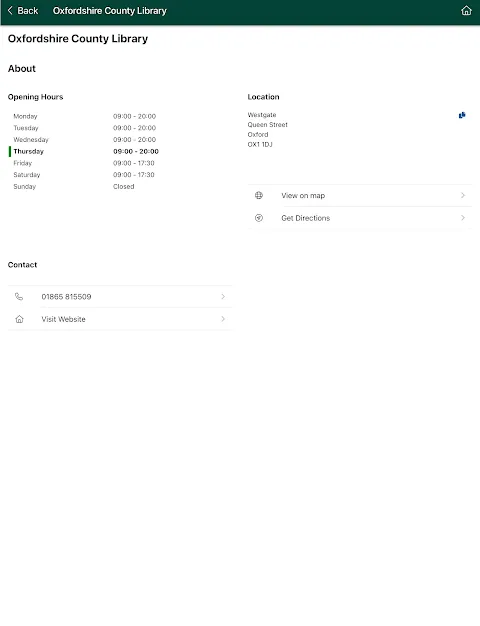Viewport: 480px width, 626px height.
Task: Click Monday's hours 09:00 - 20:00
Action: click(x=134, y=116)
